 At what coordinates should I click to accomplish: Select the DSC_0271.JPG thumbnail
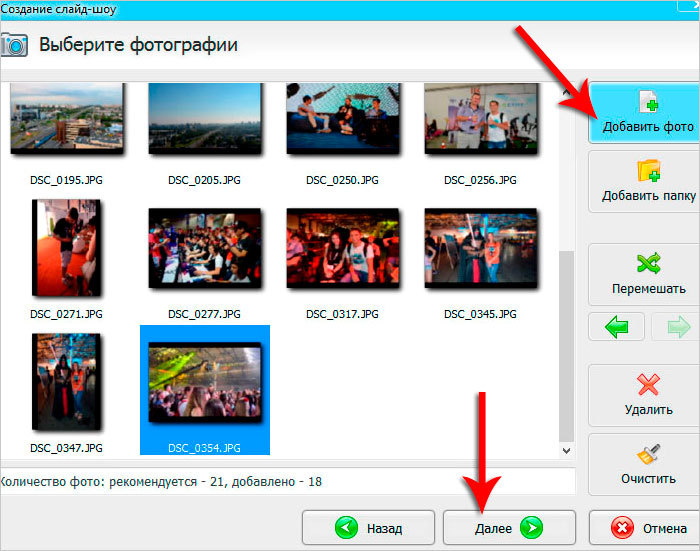click(67, 248)
